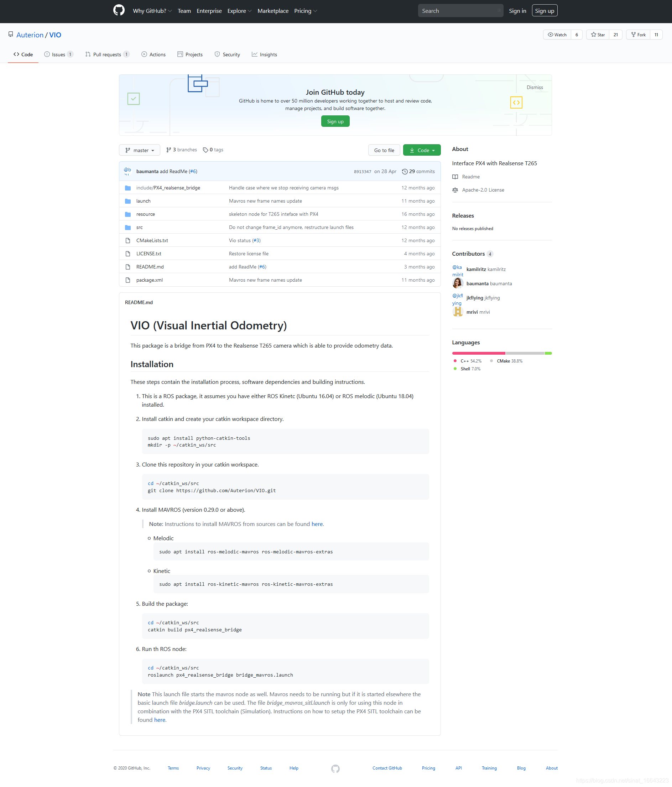672x787 pixels.
Task: Open the launch folder
Action: coord(143,201)
